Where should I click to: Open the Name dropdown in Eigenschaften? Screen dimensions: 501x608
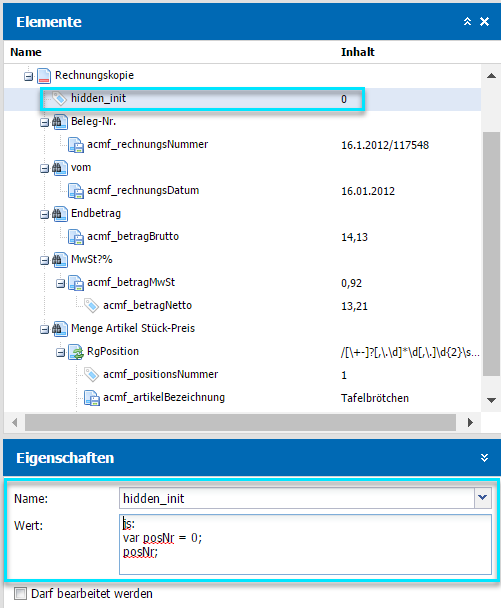click(x=482, y=498)
